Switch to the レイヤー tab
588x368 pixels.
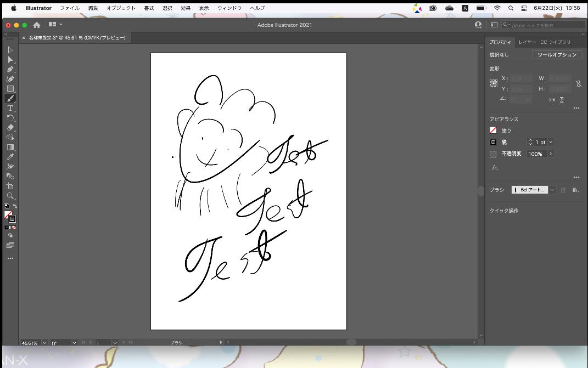[527, 42]
